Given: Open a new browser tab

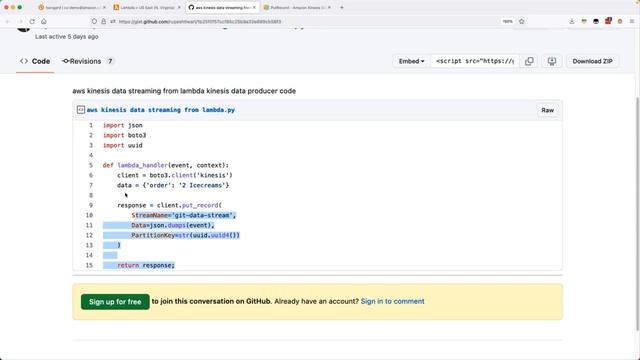Looking at the screenshot, I should 342,7.
